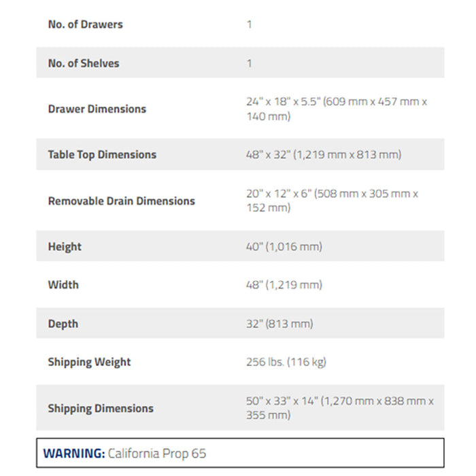Click the Width row label
This screenshot has width=476, height=476.
click(x=63, y=285)
